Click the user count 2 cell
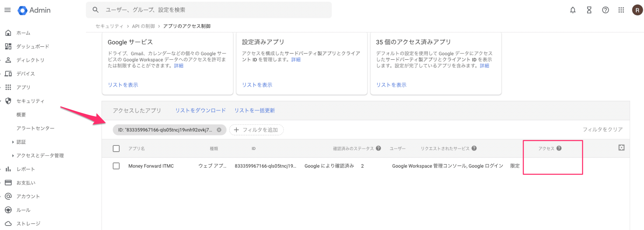This screenshot has width=644, height=230. tap(362, 166)
